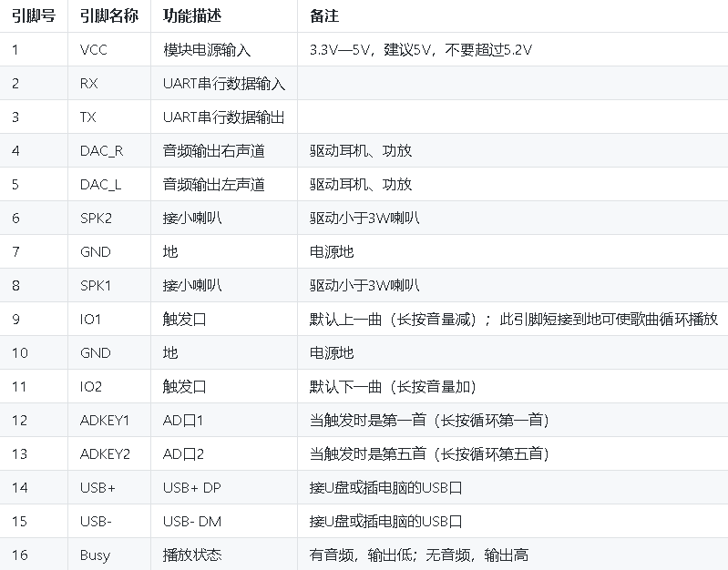
Task: Click the 音频输出右声道 description
Action: pyautogui.click(x=214, y=151)
